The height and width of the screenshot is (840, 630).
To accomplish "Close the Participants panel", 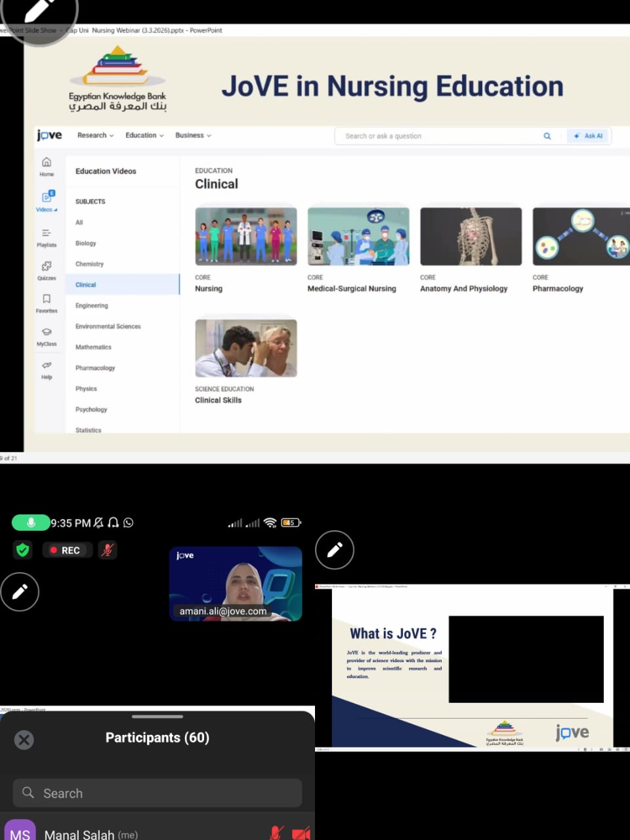I will tap(24, 740).
